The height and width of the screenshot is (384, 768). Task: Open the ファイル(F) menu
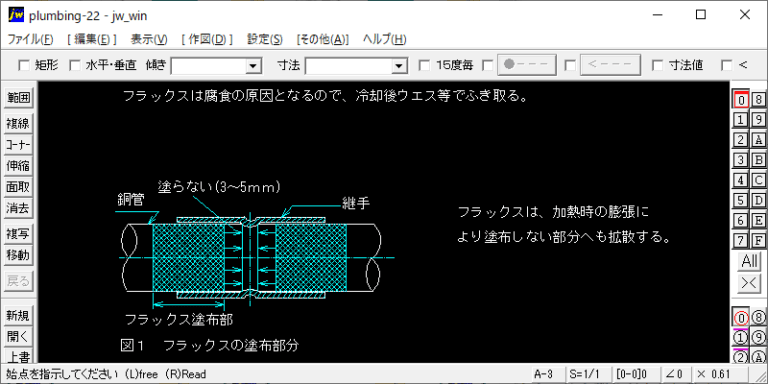30,40
